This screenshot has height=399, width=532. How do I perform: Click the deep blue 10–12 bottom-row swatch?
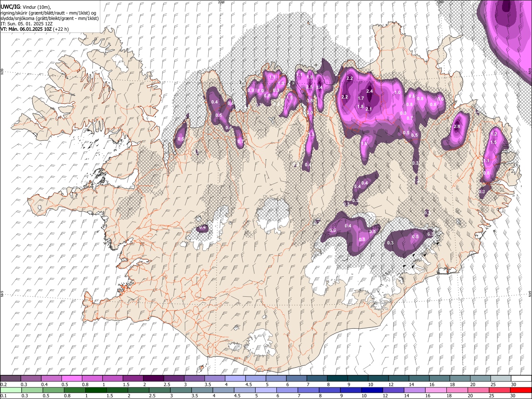[x=372, y=390]
